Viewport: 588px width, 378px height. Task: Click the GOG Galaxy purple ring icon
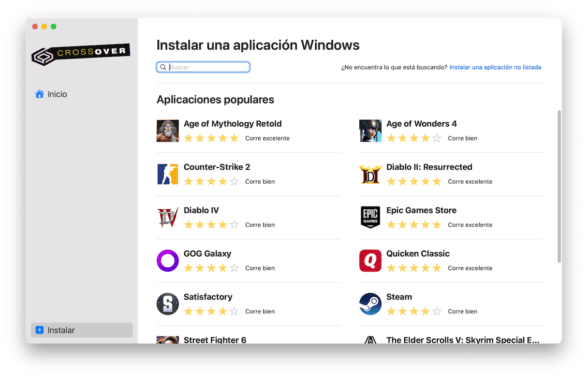[x=168, y=261]
